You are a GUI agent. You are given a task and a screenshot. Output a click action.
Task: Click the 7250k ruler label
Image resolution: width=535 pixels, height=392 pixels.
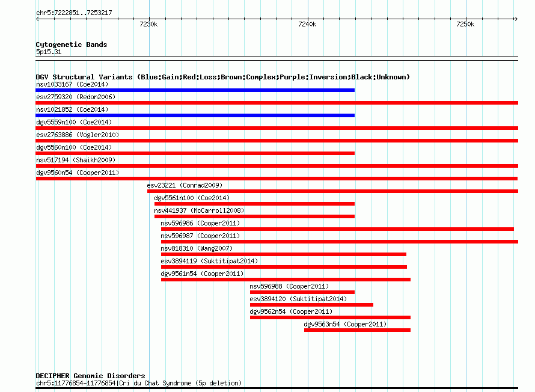coord(465,24)
